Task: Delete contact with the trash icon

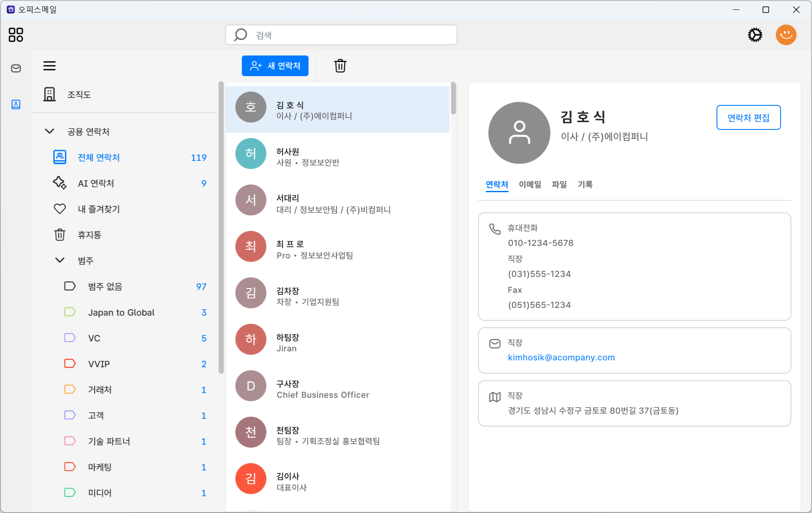Action: [x=340, y=66]
